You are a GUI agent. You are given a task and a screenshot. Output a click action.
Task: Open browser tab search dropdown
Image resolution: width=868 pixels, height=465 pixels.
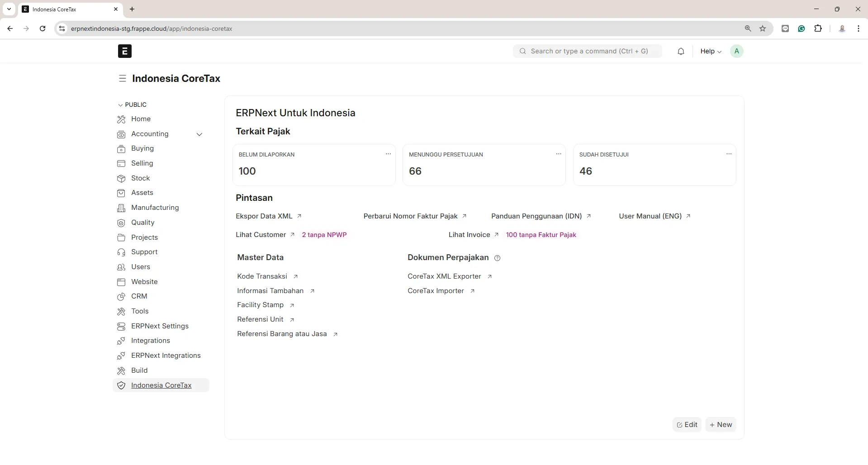point(9,9)
